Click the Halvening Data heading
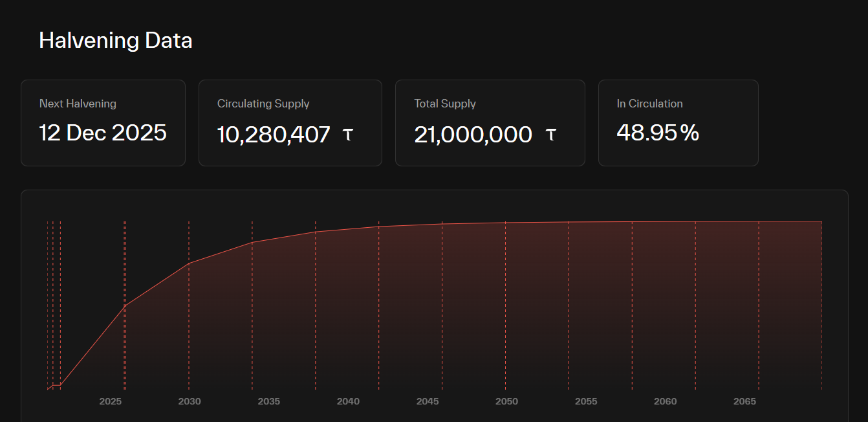 click(x=116, y=41)
